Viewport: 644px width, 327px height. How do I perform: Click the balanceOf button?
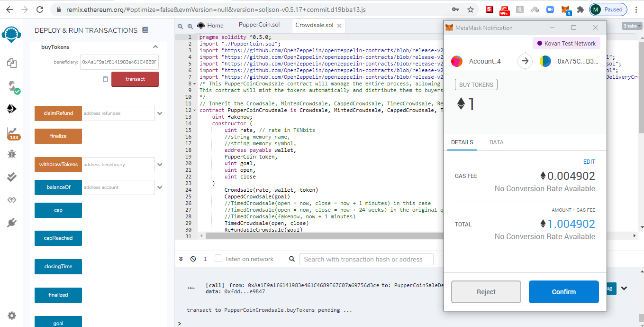click(58, 187)
